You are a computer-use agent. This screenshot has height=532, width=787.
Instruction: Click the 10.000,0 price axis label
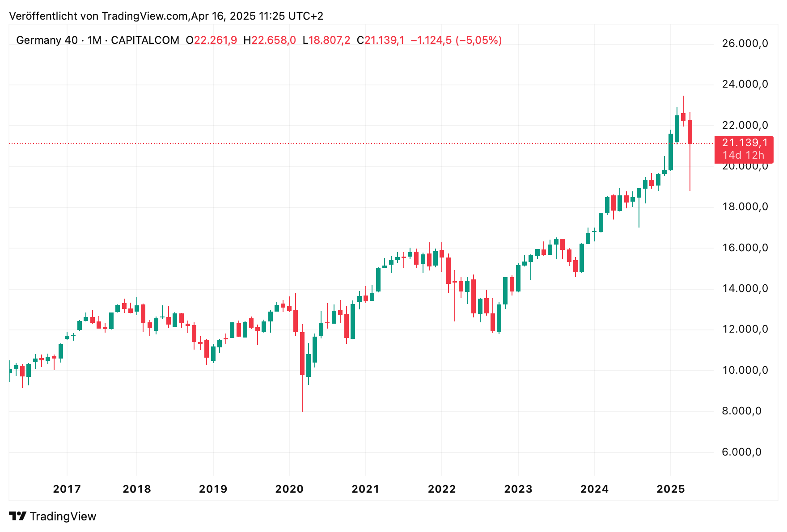pos(745,370)
